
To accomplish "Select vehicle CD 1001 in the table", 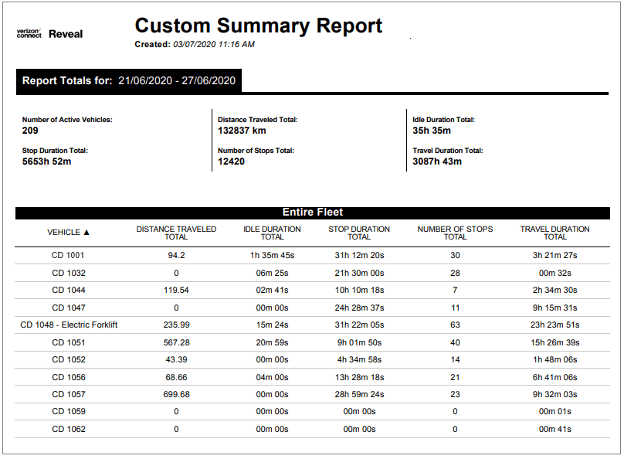I will click(x=69, y=255).
